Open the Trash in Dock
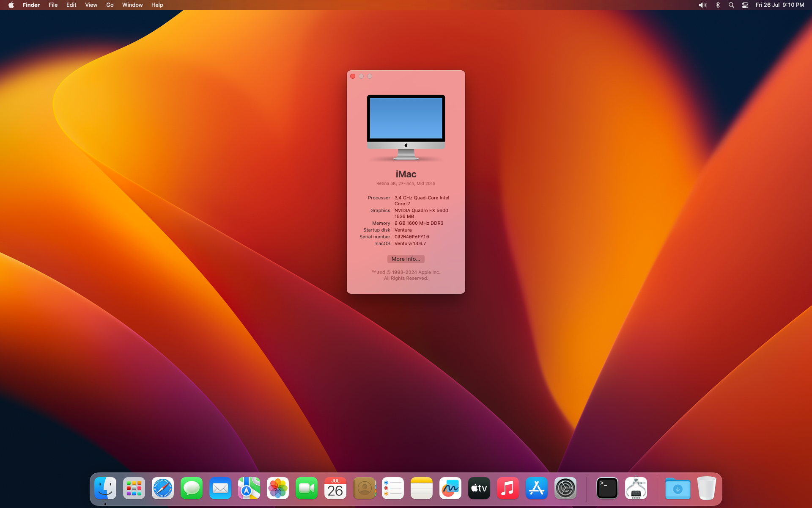Screen dimensions: 812x508 coord(706,489)
